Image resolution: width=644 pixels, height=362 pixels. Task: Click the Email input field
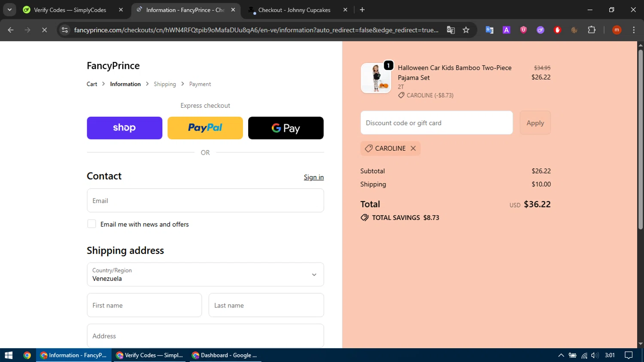(205, 201)
